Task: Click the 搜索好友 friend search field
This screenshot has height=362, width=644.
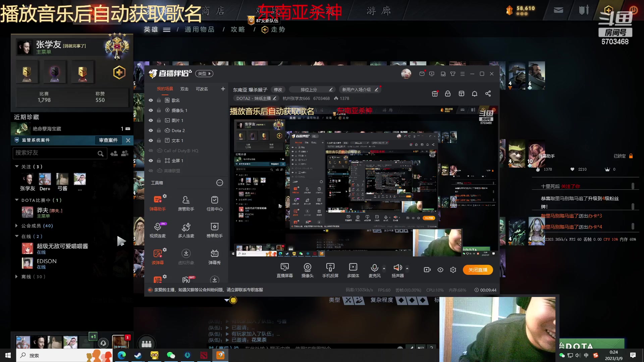Action: (x=60, y=153)
